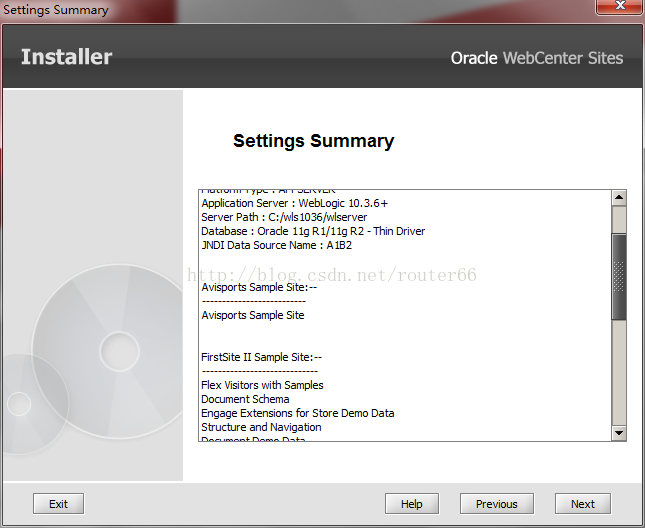This screenshot has width=645, height=528.
Task: Select the 'Server Path : C:/wls1036/wlserver' line
Action: pyautogui.click(x=284, y=217)
